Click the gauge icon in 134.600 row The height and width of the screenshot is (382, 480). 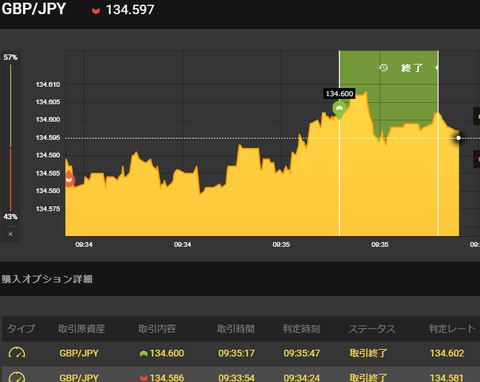(x=17, y=353)
